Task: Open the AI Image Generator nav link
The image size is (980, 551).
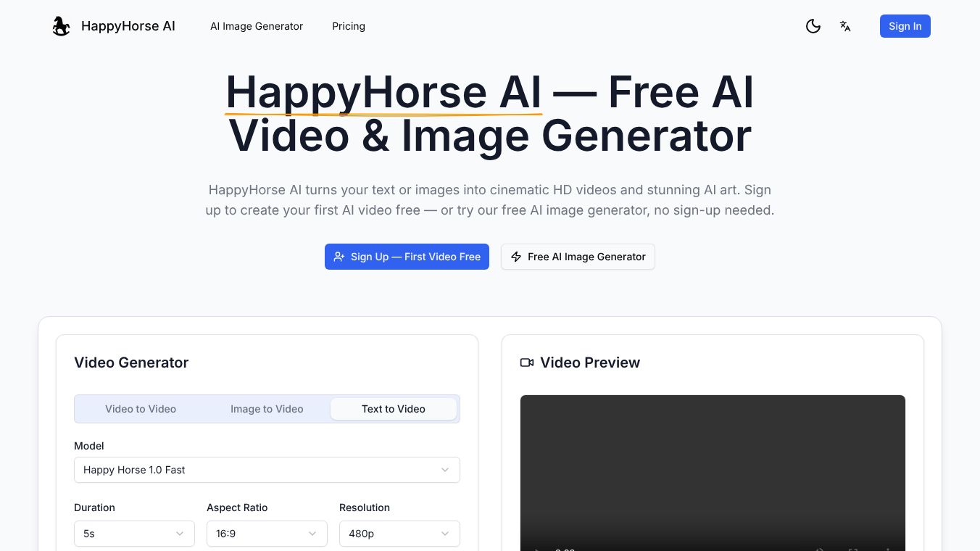Action: (x=257, y=26)
